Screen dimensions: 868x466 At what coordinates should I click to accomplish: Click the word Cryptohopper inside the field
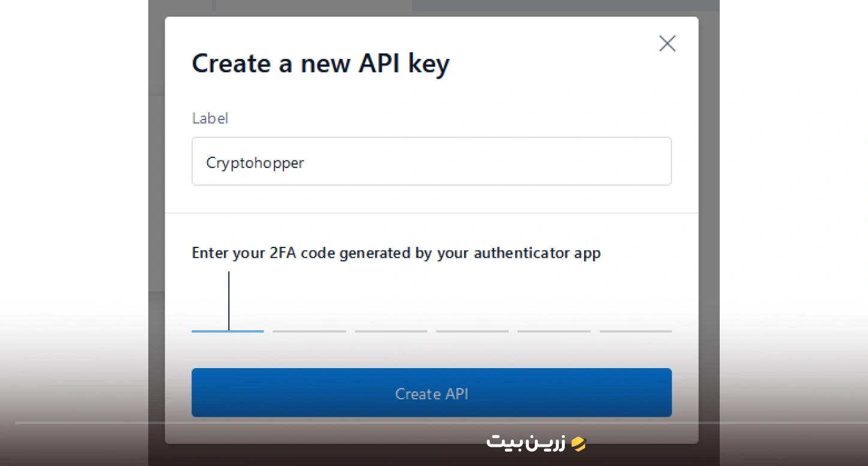(x=255, y=163)
